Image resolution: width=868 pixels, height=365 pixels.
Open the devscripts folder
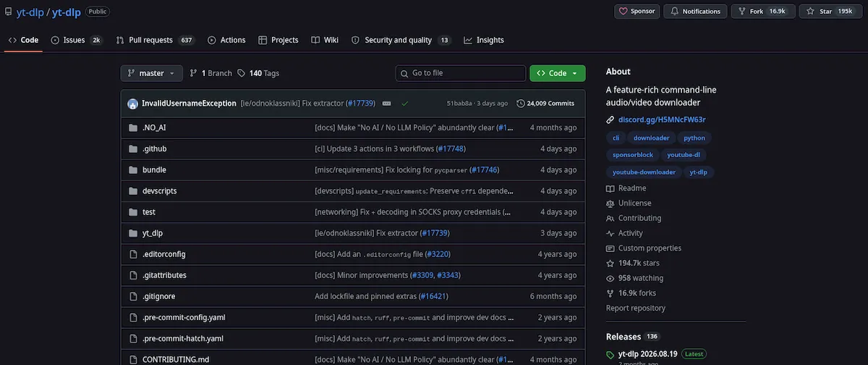(160, 190)
